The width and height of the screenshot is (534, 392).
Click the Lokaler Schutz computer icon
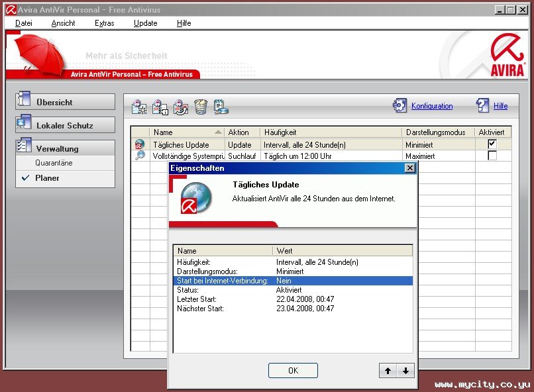coord(23,122)
